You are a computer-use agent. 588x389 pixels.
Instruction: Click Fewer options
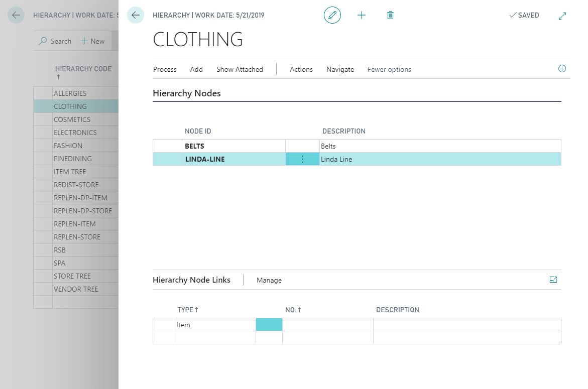389,69
